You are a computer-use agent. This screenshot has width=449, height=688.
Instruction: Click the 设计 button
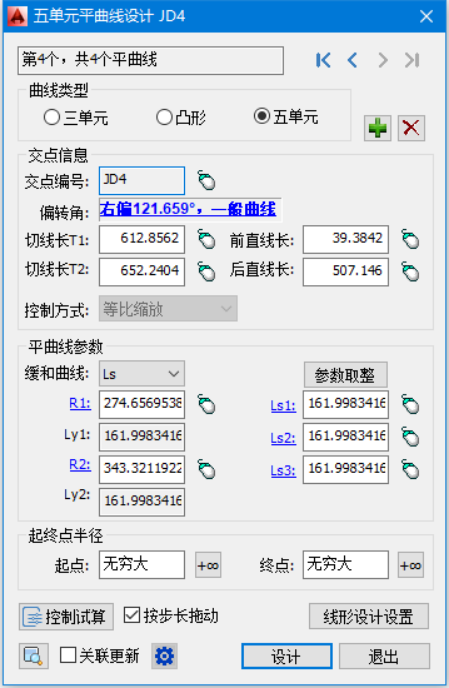287,656
